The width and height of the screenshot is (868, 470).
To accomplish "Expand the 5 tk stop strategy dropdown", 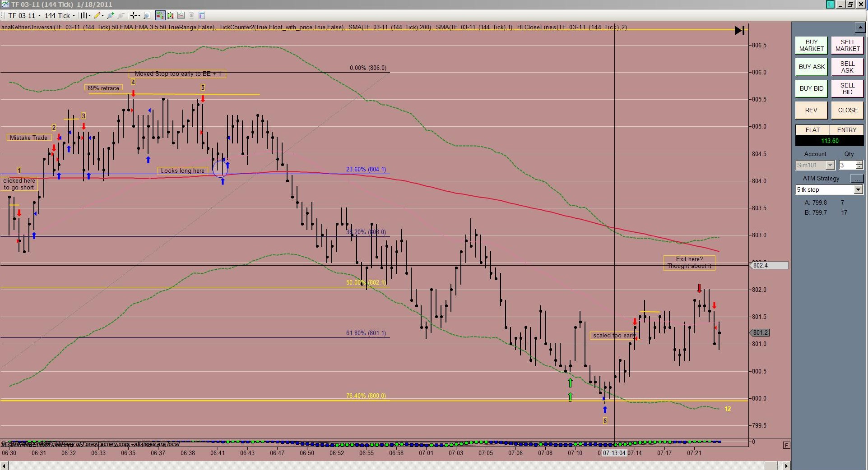I will [859, 190].
